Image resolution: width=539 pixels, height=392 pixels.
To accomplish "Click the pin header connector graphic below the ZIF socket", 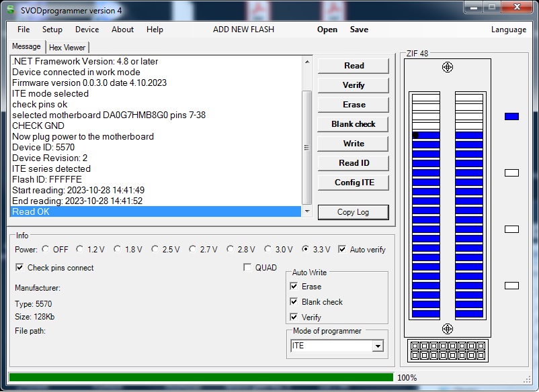I will 448,351.
